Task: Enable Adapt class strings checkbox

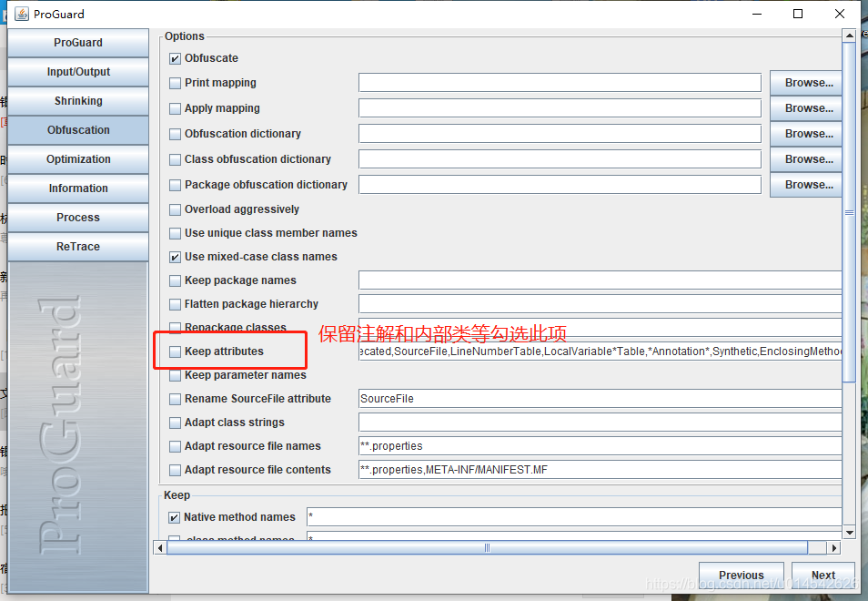Action: pos(175,423)
